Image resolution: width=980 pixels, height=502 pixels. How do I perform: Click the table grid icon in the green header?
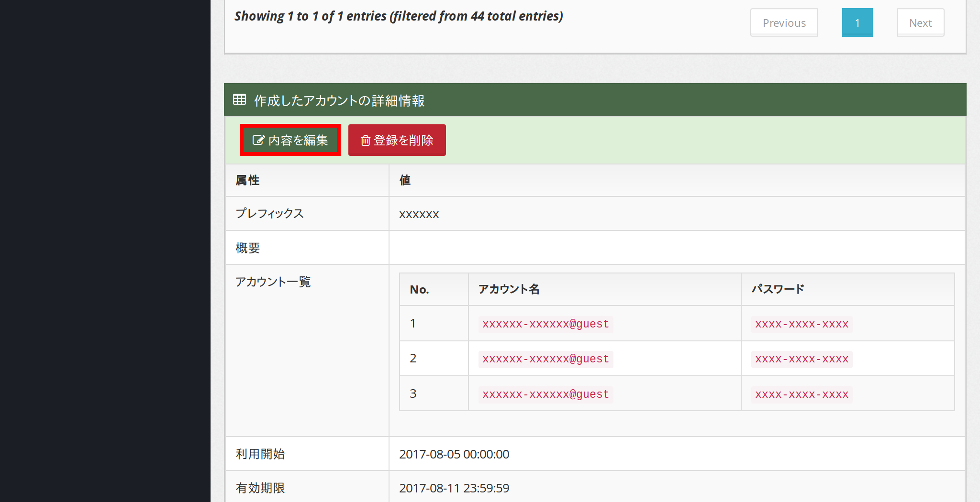point(239,99)
